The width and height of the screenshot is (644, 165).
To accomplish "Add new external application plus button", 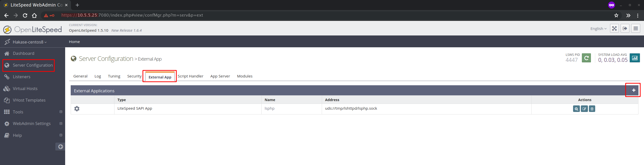I will click(634, 90).
